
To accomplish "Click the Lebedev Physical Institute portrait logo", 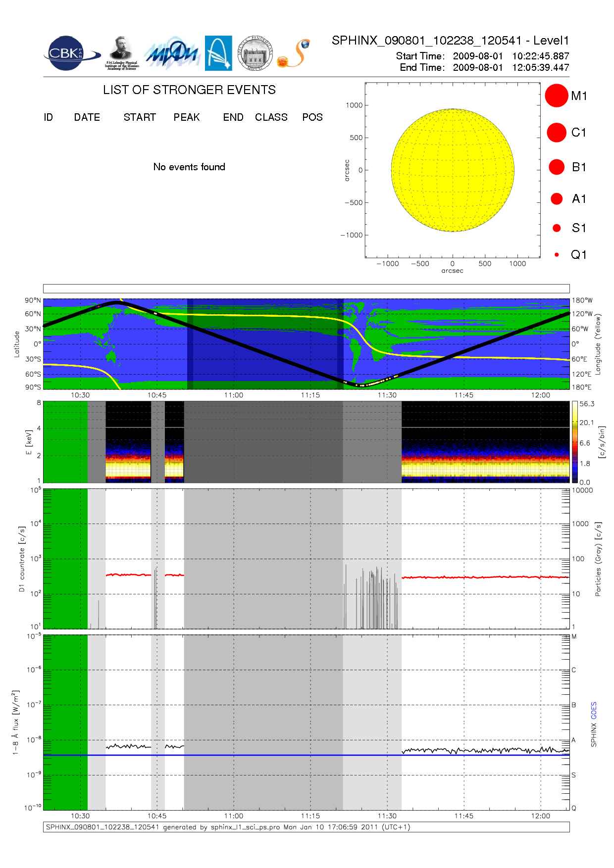I will [x=121, y=53].
